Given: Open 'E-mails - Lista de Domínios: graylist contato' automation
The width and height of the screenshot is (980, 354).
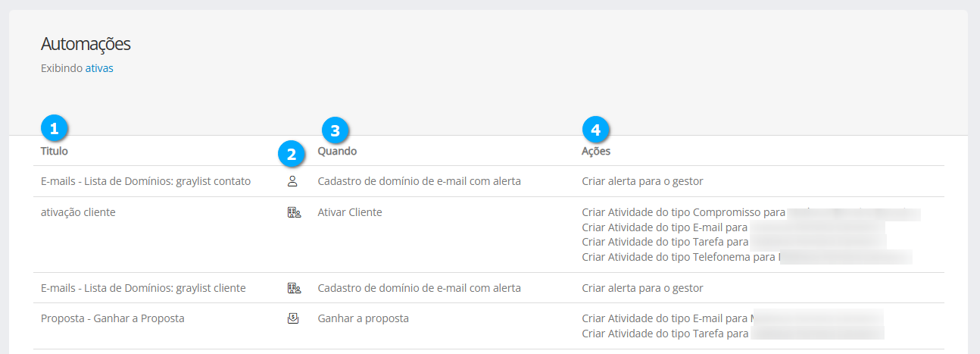Looking at the screenshot, I should [x=145, y=181].
